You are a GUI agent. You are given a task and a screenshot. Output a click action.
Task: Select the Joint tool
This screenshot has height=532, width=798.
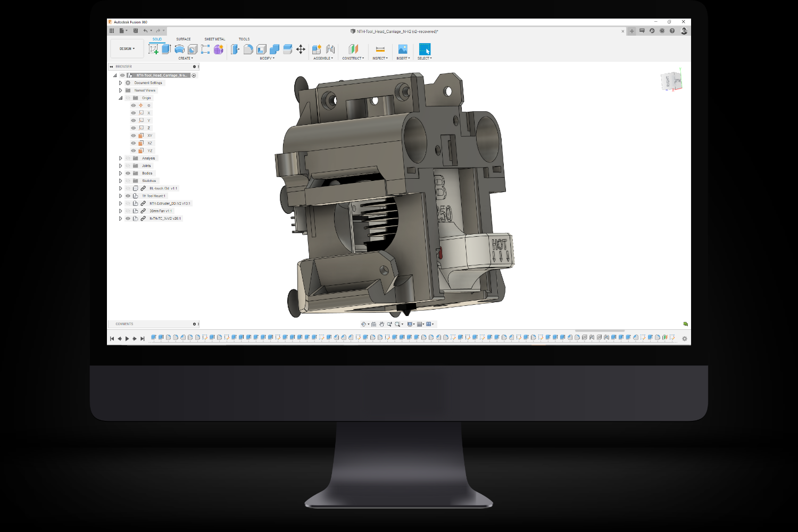coord(330,49)
